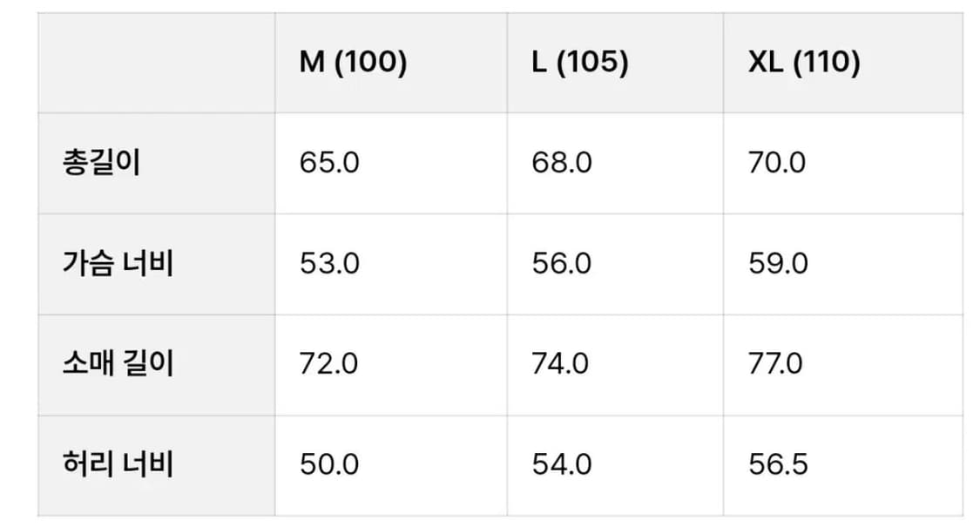Click the 74.0 sleeve length cell

tap(561, 363)
